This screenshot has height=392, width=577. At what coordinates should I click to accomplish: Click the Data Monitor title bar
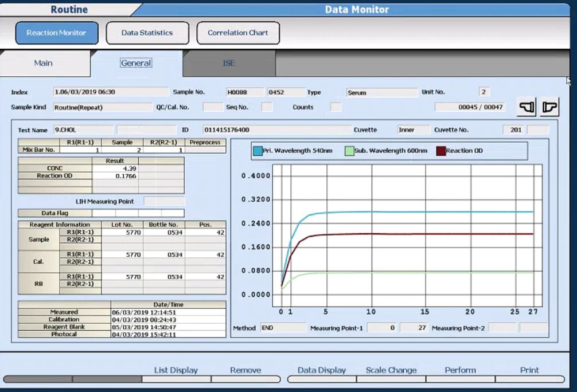coord(357,9)
